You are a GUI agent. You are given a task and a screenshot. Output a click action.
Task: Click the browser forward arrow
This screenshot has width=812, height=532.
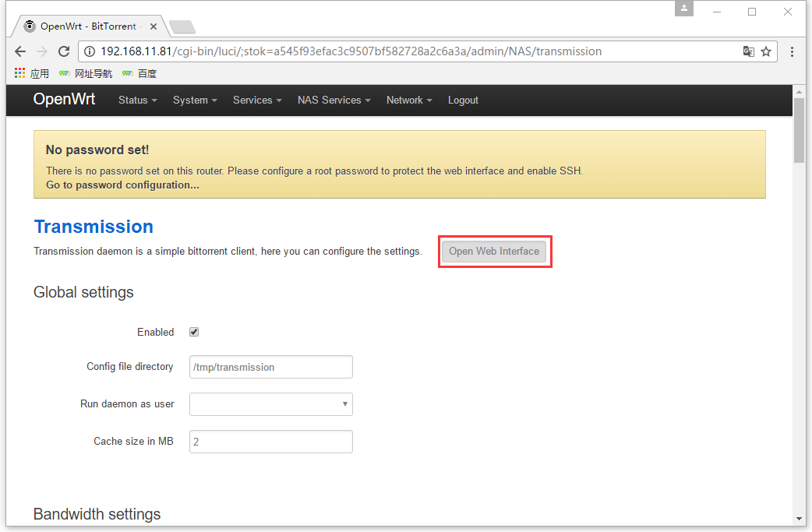tap(42, 51)
